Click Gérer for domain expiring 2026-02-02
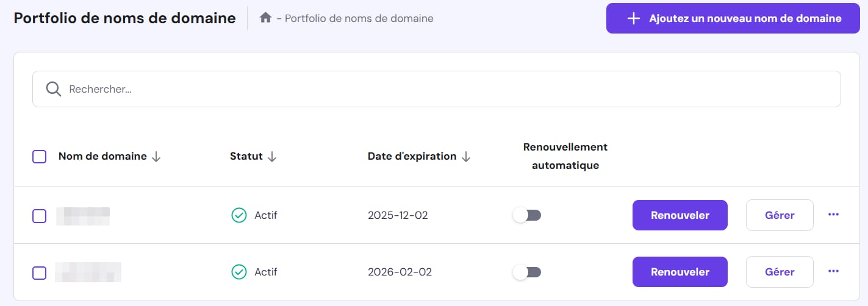Screen dimensions: 868x306 point(779,272)
